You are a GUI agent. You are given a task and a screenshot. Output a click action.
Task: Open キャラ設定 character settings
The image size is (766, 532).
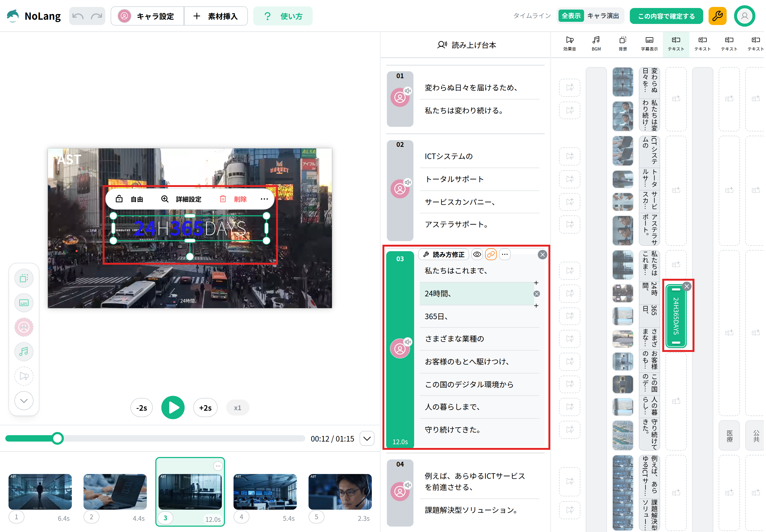point(147,16)
